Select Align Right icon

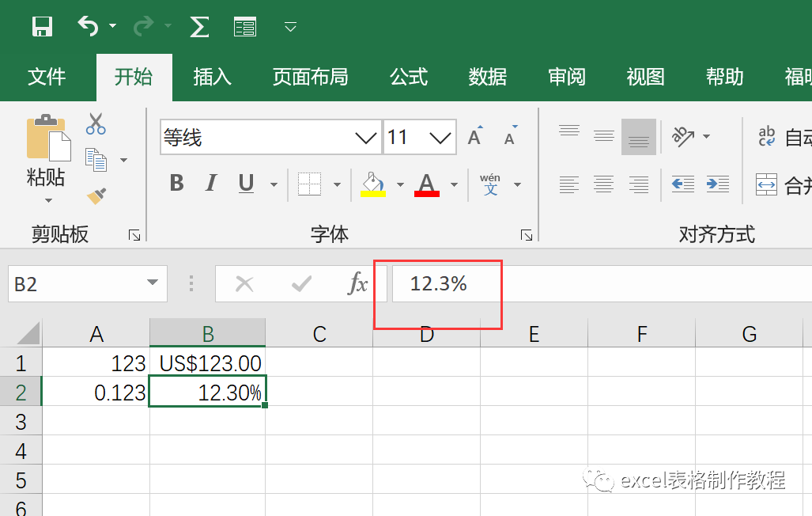point(639,184)
